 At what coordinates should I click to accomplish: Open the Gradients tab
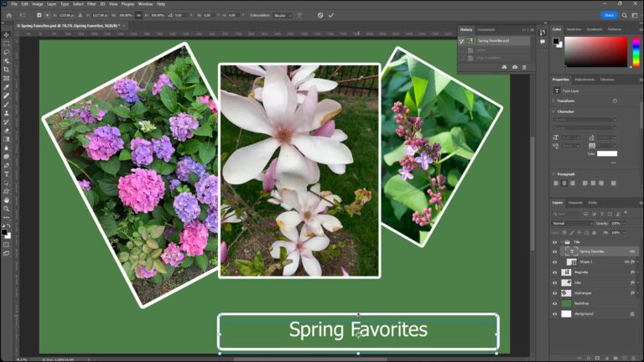(595, 29)
